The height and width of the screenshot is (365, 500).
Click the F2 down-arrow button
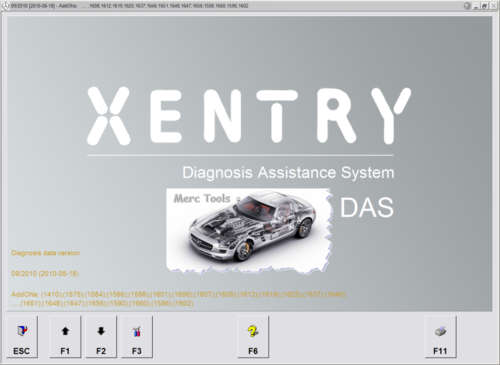[x=101, y=337]
